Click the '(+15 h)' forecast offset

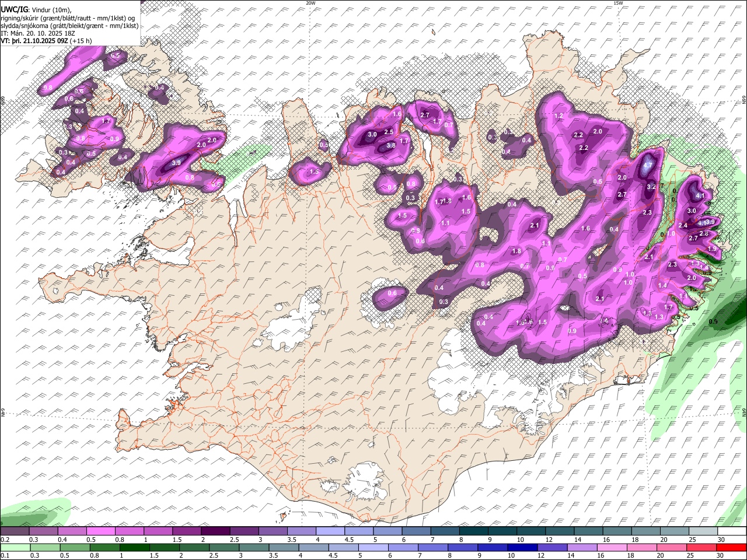(x=82, y=41)
